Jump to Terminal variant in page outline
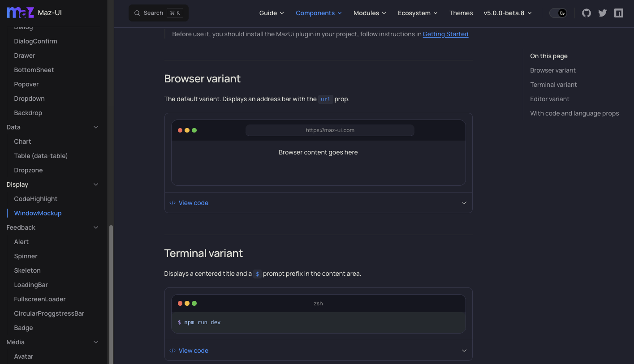The image size is (634, 364). click(553, 85)
